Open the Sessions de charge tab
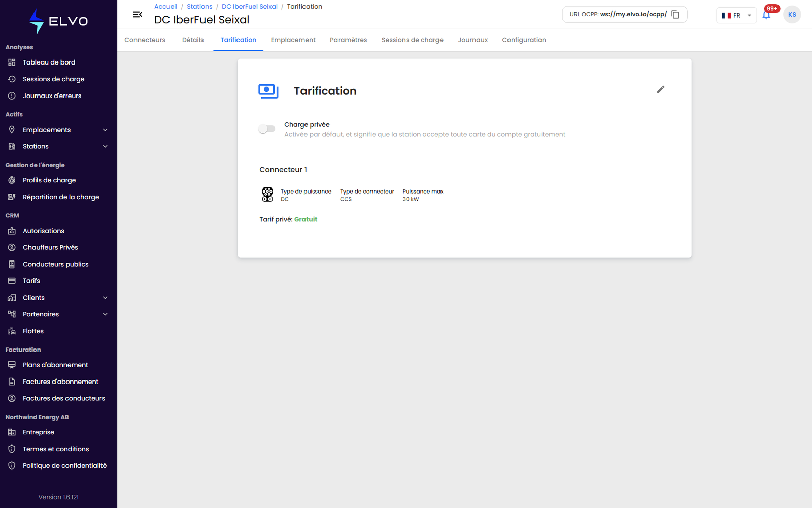The height and width of the screenshot is (508, 812). click(x=413, y=40)
